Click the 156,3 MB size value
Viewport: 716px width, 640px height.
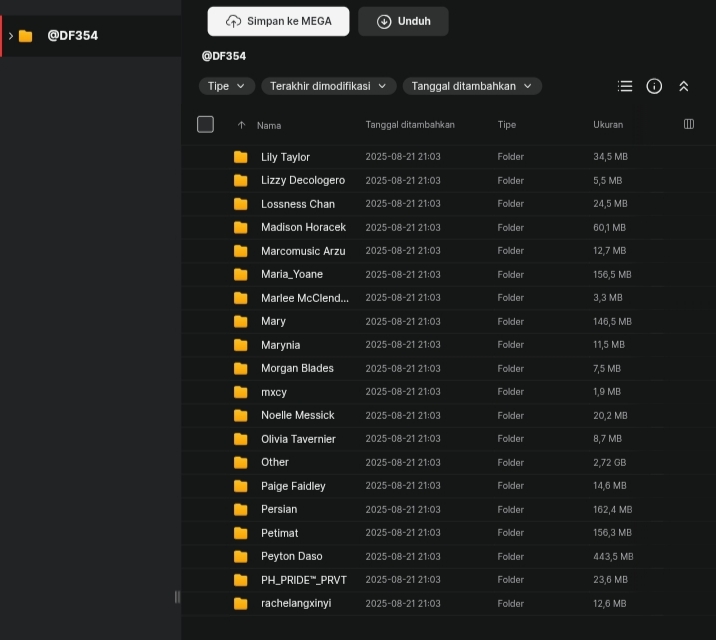click(x=612, y=533)
